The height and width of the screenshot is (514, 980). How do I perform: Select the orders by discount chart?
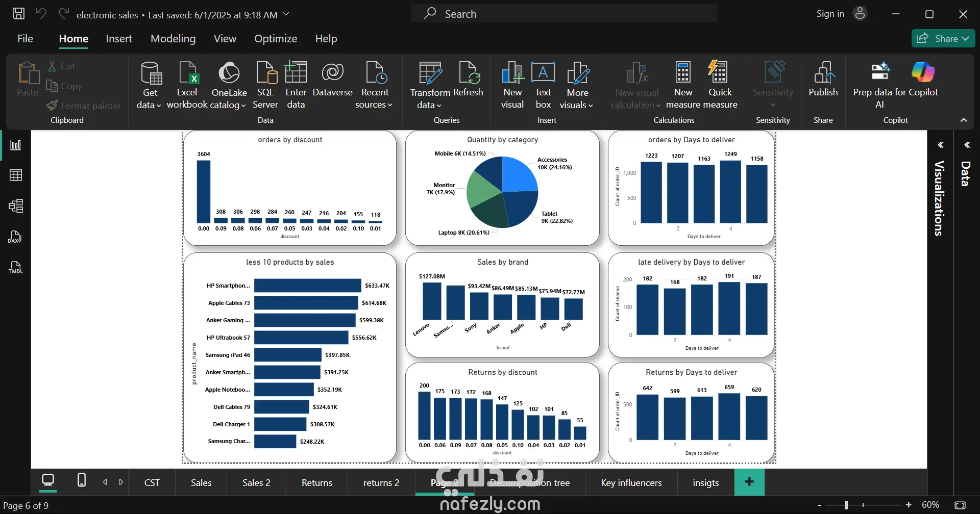coord(290,188)
